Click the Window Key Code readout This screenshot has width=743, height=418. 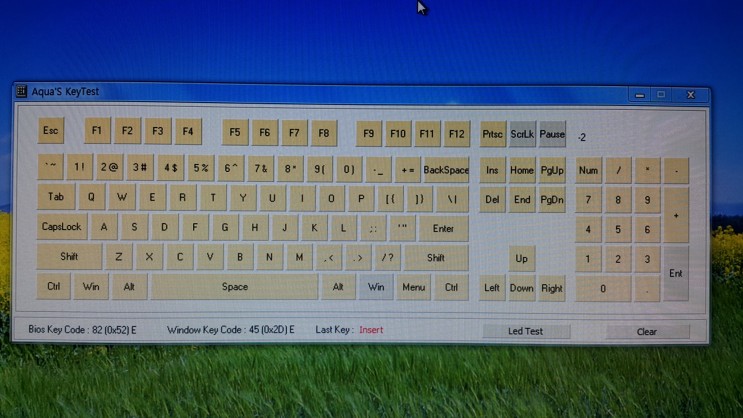coord(231,329)
